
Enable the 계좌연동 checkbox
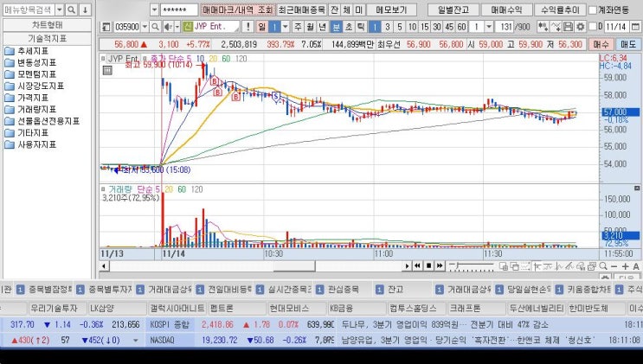point(593,10)
